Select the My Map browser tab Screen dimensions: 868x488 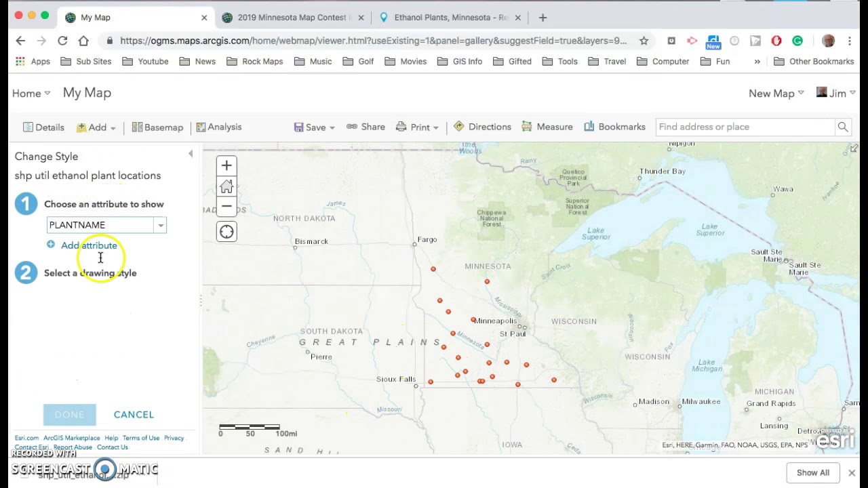(136, 18)
